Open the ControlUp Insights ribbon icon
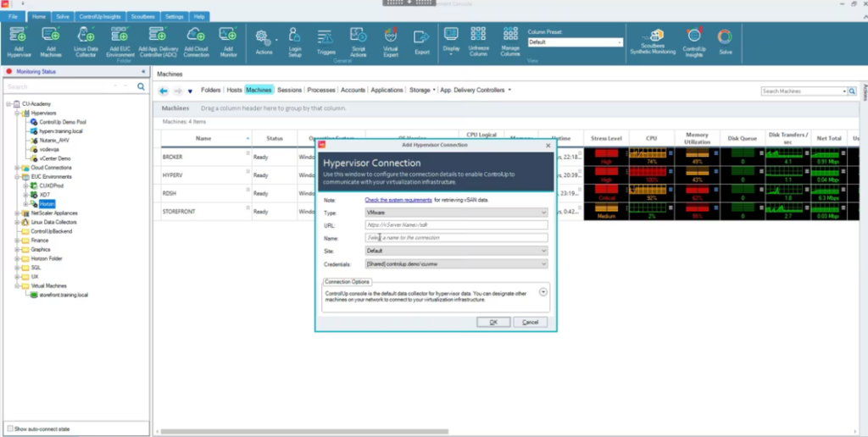Image resolution: width=868 pixels, height=437 pixels. pos(693,42)
